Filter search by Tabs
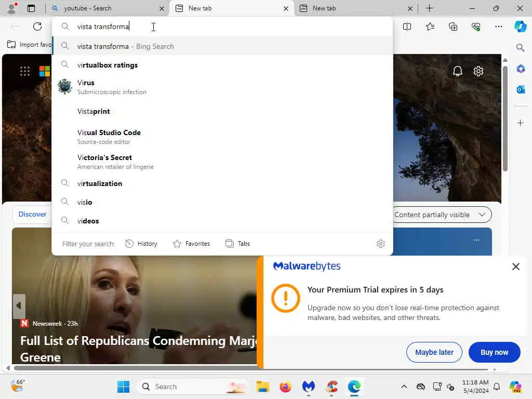Viewport: 532px width, 399px height. tap(237, 244)
